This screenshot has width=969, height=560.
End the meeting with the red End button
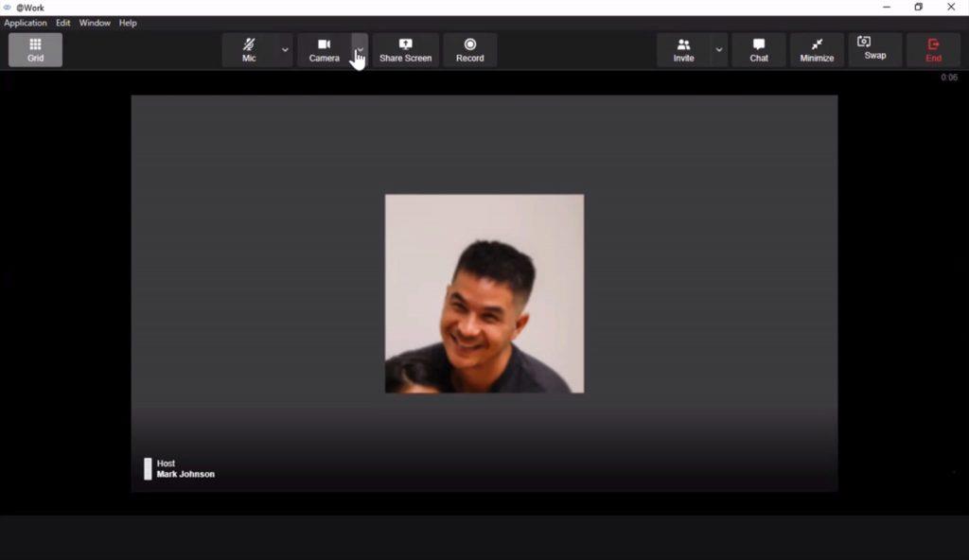coord(933,49)
